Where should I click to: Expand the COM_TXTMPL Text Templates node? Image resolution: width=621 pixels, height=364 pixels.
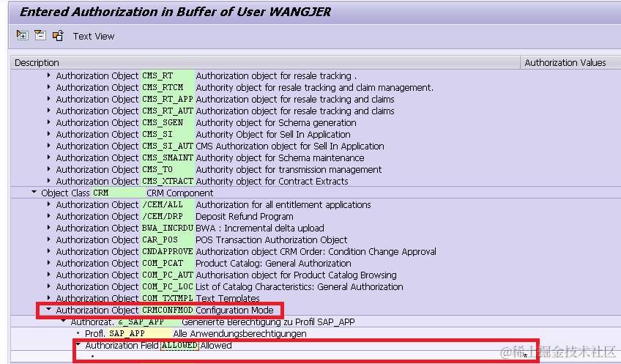pyautogui.click(x=49, y=298)
